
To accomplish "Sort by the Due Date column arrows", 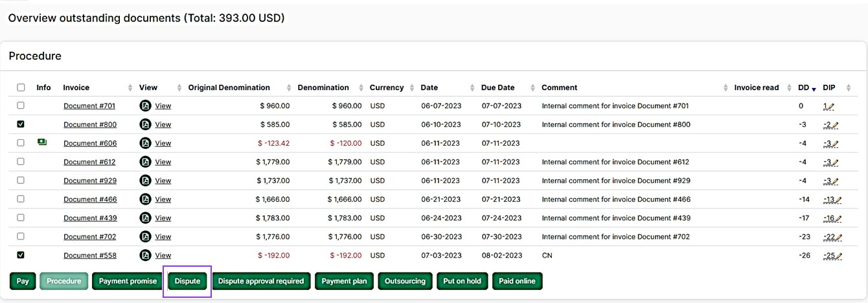I will pos(533,88).
